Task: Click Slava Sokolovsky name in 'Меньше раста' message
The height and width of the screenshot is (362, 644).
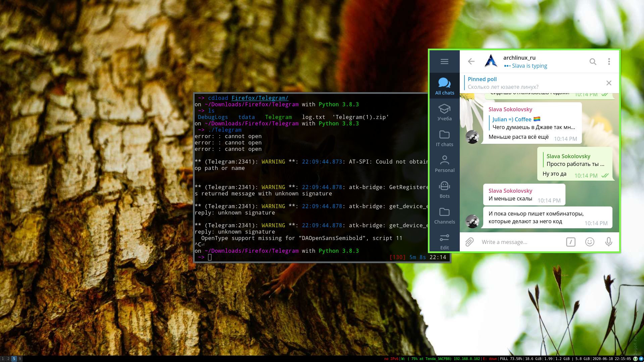Action: point(510,109)
